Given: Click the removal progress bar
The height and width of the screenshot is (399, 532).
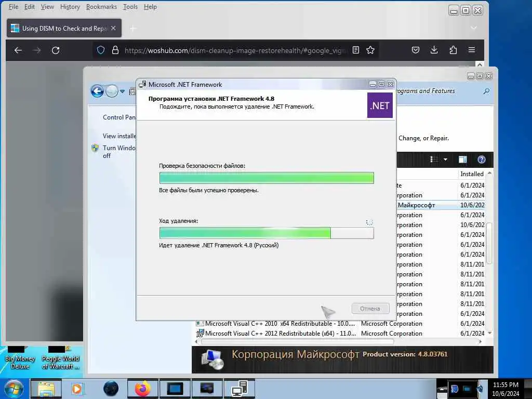Looking at the screenshot, I should point(267,233).
